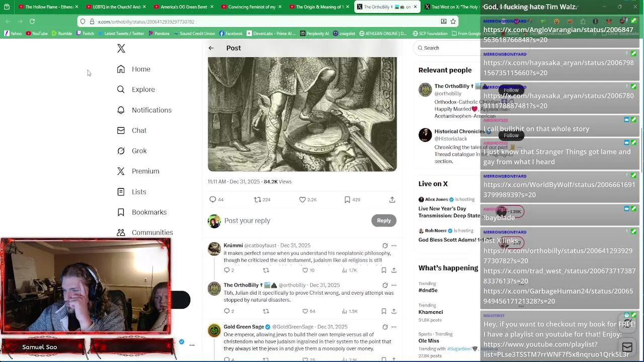Open Notifications in the X sidebar
644x362 pixels.
click(144, 110)
